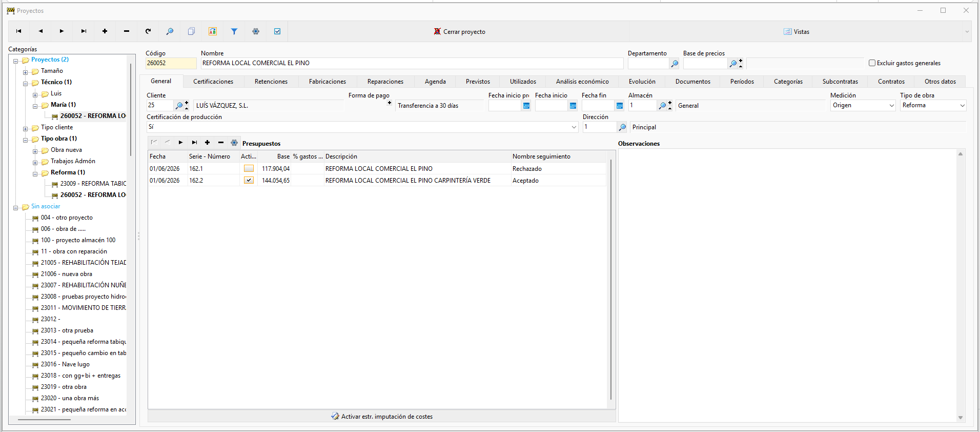
Task: Open the search magnifier in toolbar
Action: (170, 31)
